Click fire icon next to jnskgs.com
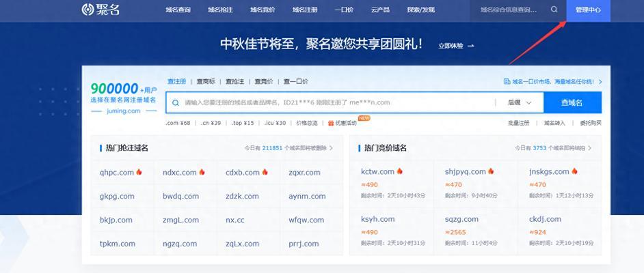The height and width of the screenshot is (273, 644). coord(574,171)
